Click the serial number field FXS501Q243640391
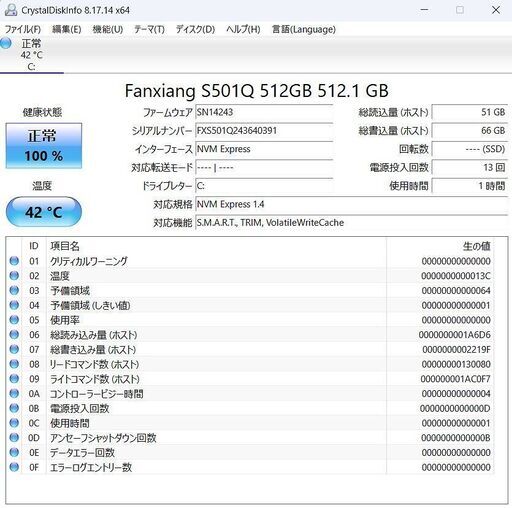This screenshot has height=508, width=512. pyautogui.click(x=264, y=130)
